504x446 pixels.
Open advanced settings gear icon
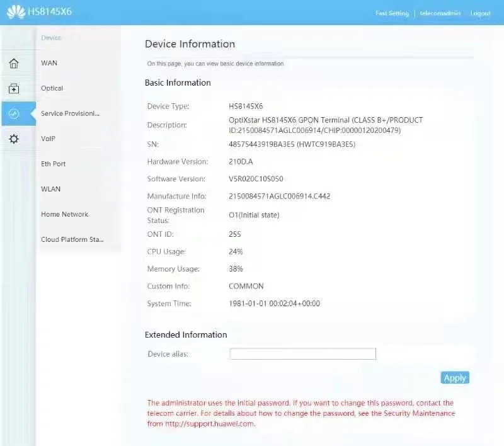[x=14, y=139]
